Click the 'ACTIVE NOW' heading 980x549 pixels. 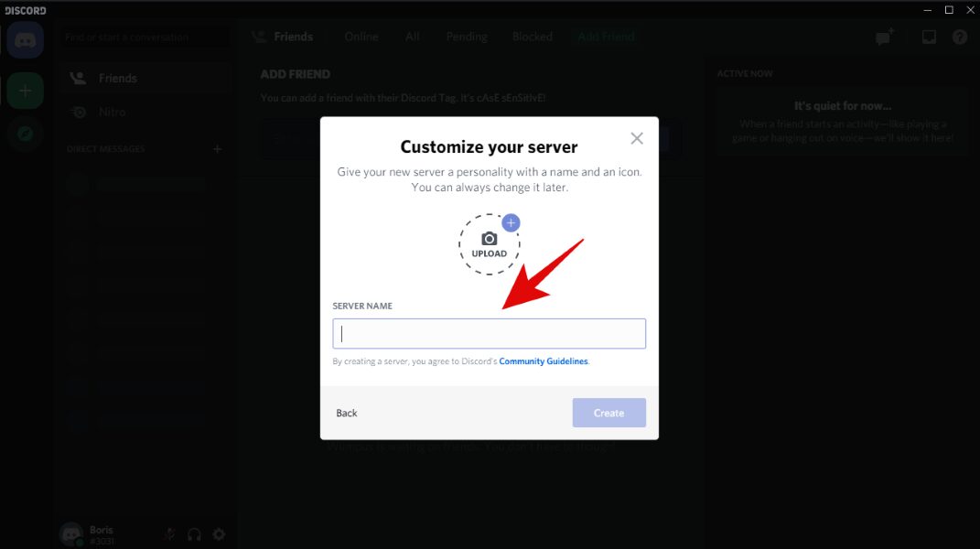point(744,74)
